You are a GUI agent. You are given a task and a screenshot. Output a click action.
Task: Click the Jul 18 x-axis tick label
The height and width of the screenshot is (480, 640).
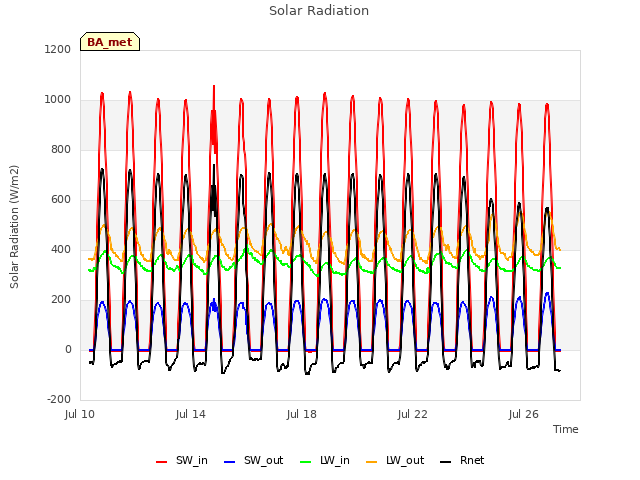302,414
